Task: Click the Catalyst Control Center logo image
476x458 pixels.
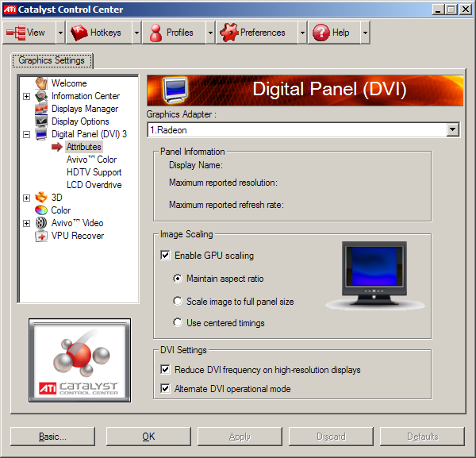Action: point(79,359)
